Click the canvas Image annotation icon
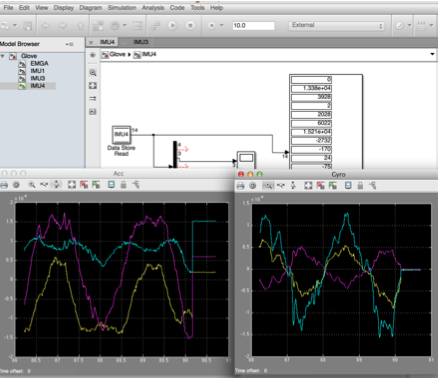438x378 pixels. point(93,112)
